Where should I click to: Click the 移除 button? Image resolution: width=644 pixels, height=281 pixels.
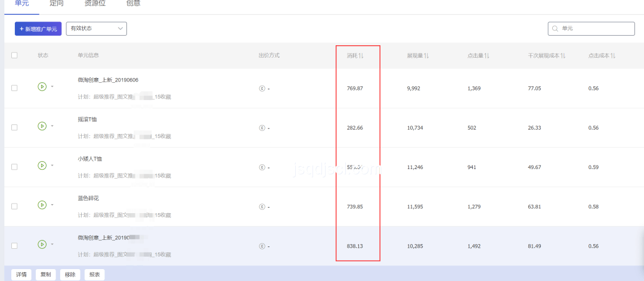click(x=70, y=275)
